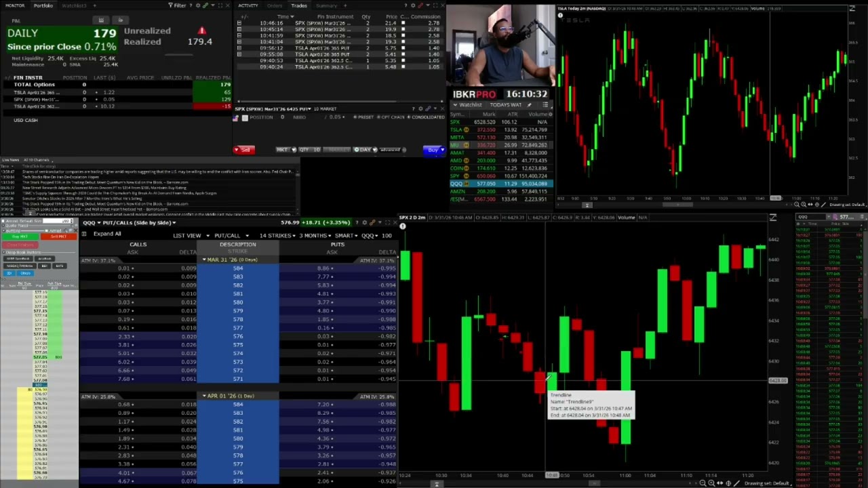Expand the 10:46:16 trade row
The image size is (868, 488).
coord(239,23)
